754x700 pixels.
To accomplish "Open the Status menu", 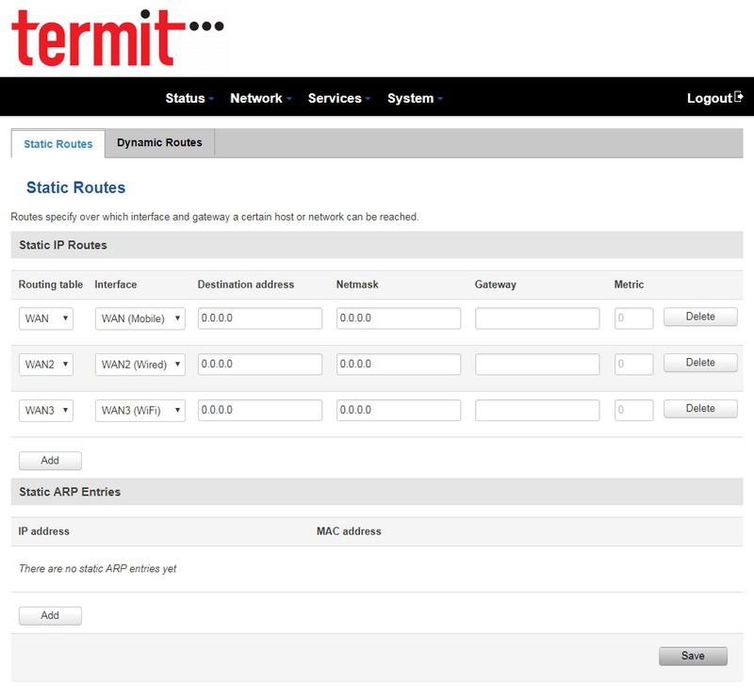I will (x=189, y=98).
